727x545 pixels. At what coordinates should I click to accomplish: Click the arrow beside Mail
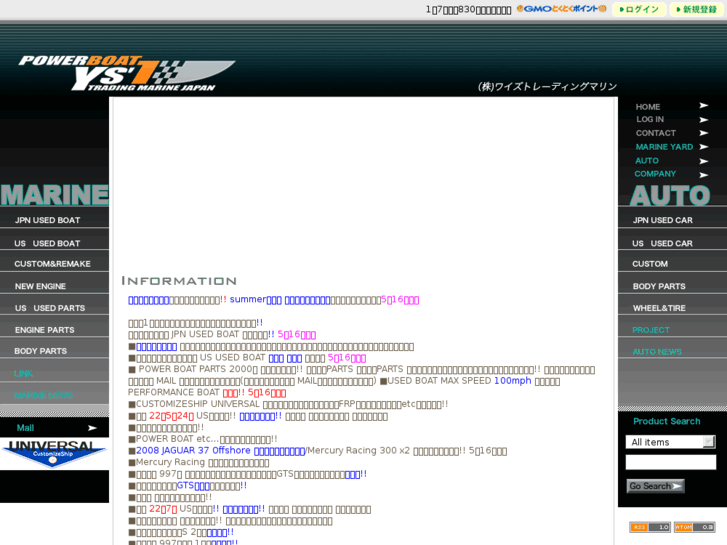pyautogui.click(x=92, y=428)
